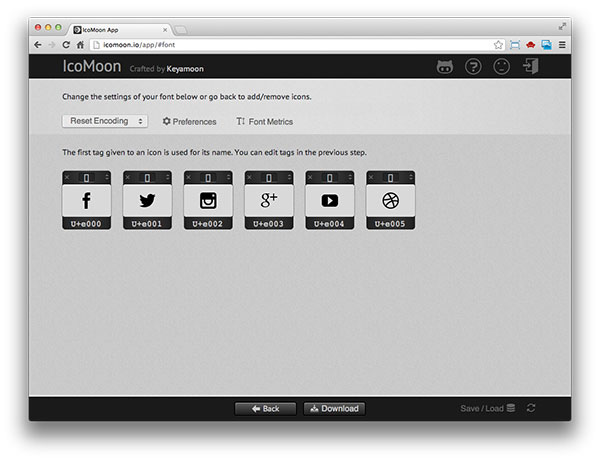The height and width of the screenshot is (461, 600).
Task: Open the Chrome hamburger menu
Action: pyautogui.click(x=562, y=45)
